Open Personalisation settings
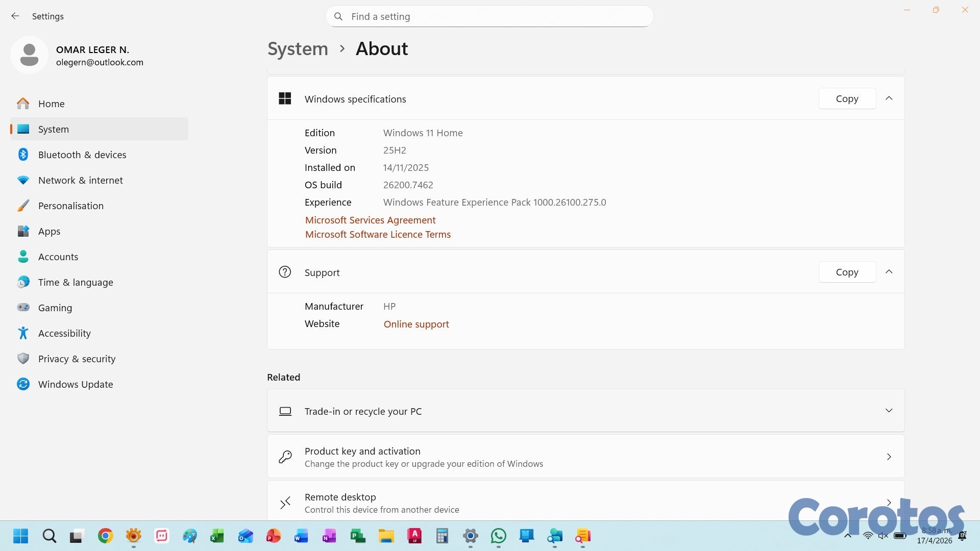The height and width of the screenshot is (551, 980). click(x=70, y=206)
